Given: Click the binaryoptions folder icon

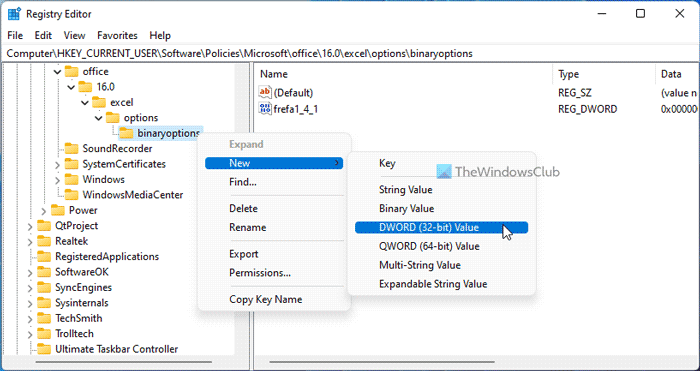Looking at the screenshot, I should (x=127, y=133).
